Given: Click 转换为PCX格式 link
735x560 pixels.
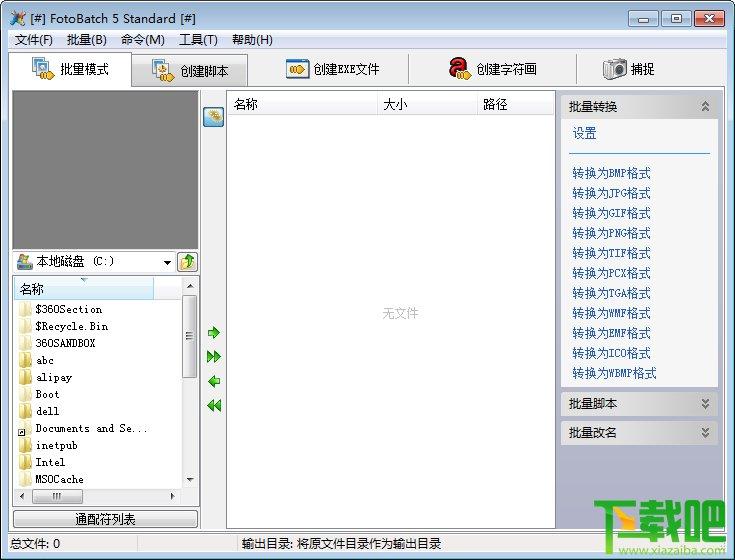Looking at the screenshot, I should point(611,273).
